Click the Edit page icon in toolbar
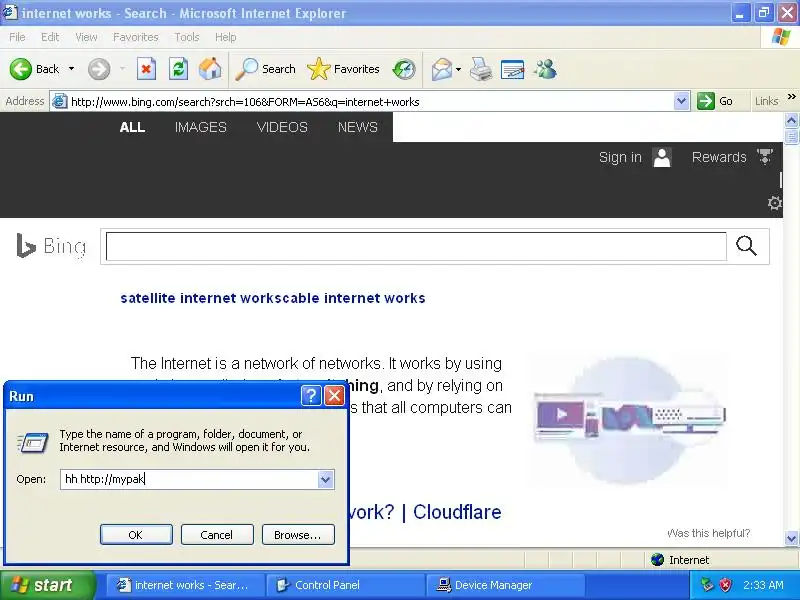This screenshot has width=800, height=600. 512,69
